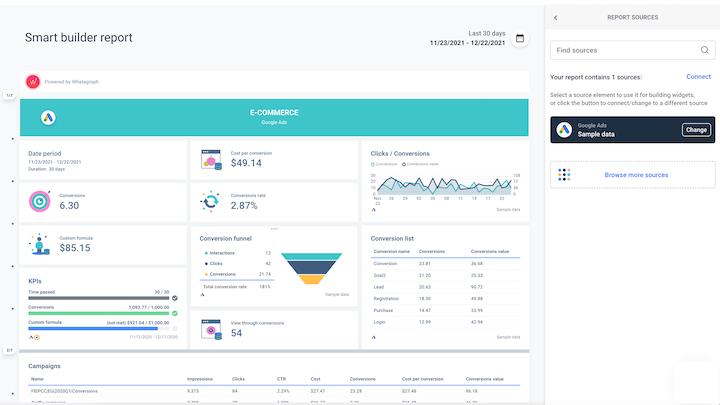Collapse the Report Sources panel with back arrow
This screenshot has width=720, height=405.
(556, 17)
